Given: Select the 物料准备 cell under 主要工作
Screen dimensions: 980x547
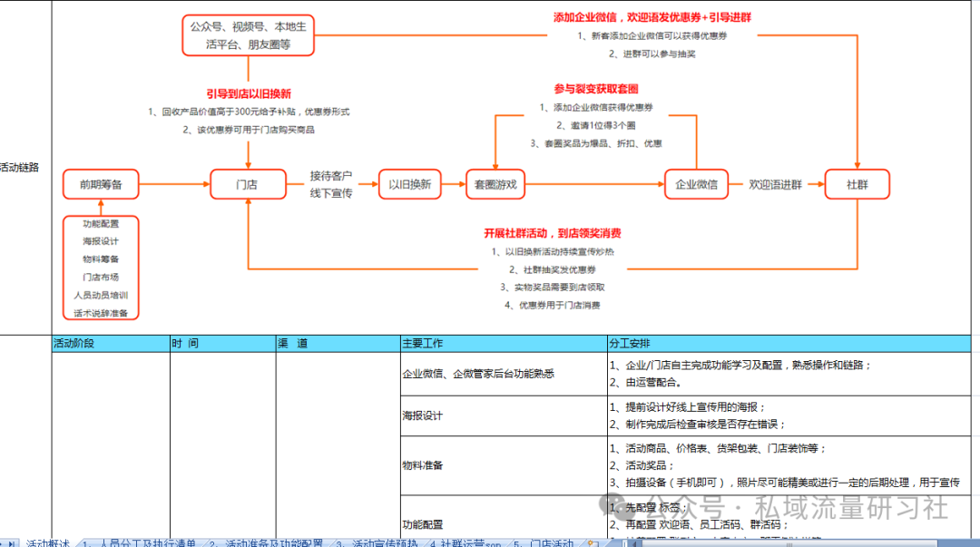Looking at the screenshot, I should pyautogui.click(x=504, y=465).
